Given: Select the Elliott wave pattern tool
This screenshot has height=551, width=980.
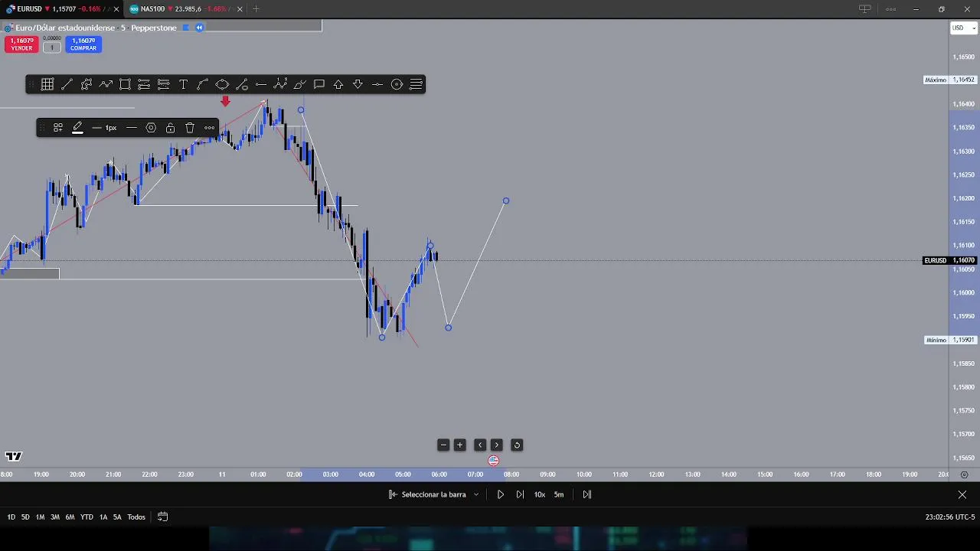Looking at the screenshot, I should coord(280,84).
